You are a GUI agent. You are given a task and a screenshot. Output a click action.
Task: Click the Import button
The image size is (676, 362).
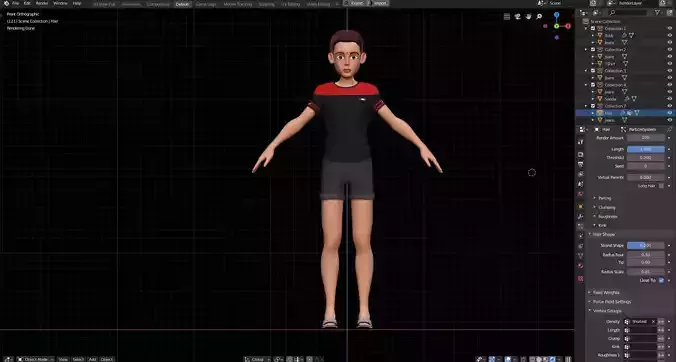tap(380, 3)
